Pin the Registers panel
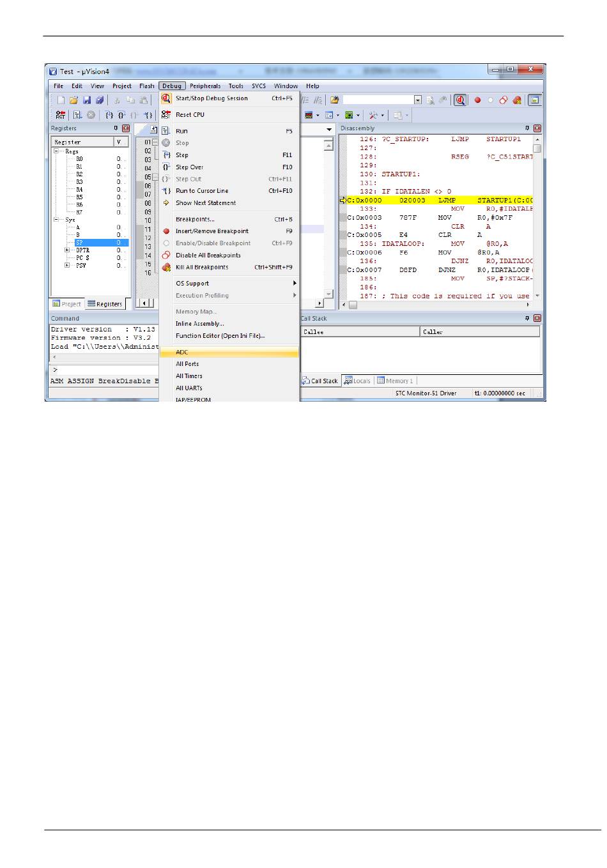Viewport: 607px width, 868px height. (x=116, y=128)
